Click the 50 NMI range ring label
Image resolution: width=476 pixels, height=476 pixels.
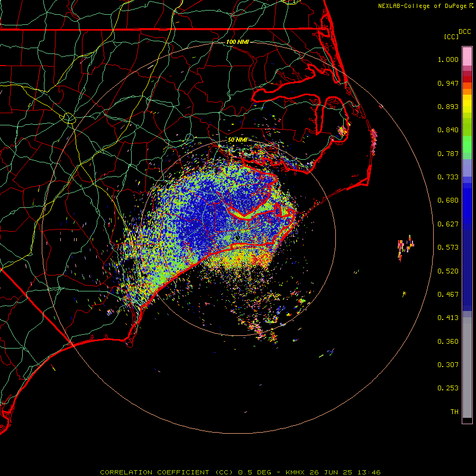coord(237,140)
